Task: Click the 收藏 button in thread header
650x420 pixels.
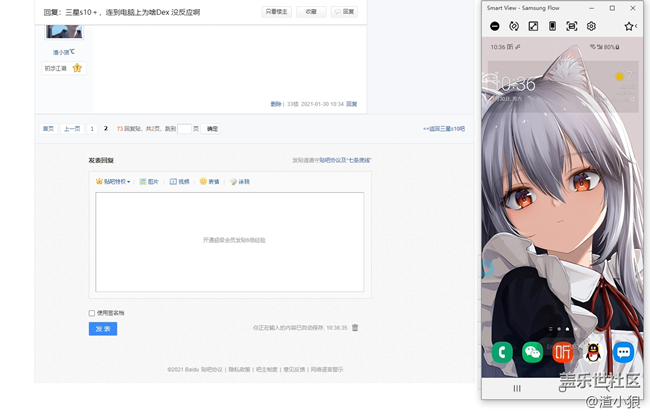Action: click(x=311, y=12)
